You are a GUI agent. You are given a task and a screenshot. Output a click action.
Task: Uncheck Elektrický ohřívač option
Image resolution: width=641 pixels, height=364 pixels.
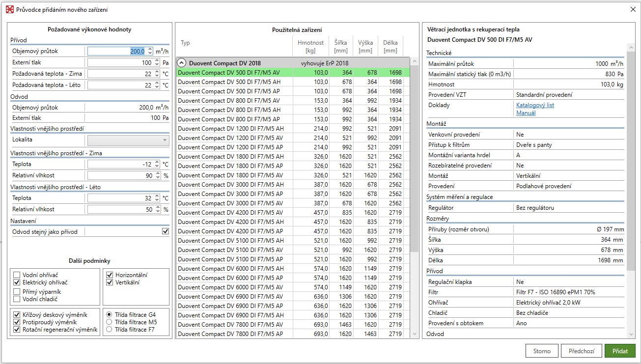point(17,282)
